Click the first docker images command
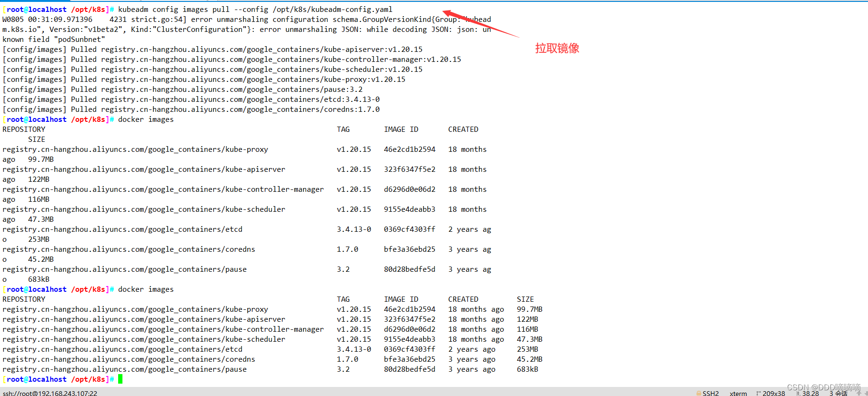868x396 pixels. (146, 119)
